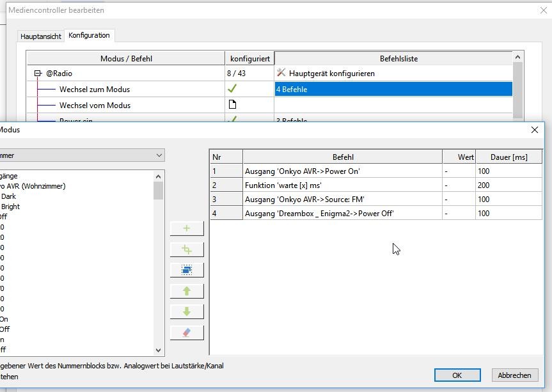Click the document icon in the Wechsel vom Modus row
The height and width of the screenshot is (392, 552).
coord(232,105)
